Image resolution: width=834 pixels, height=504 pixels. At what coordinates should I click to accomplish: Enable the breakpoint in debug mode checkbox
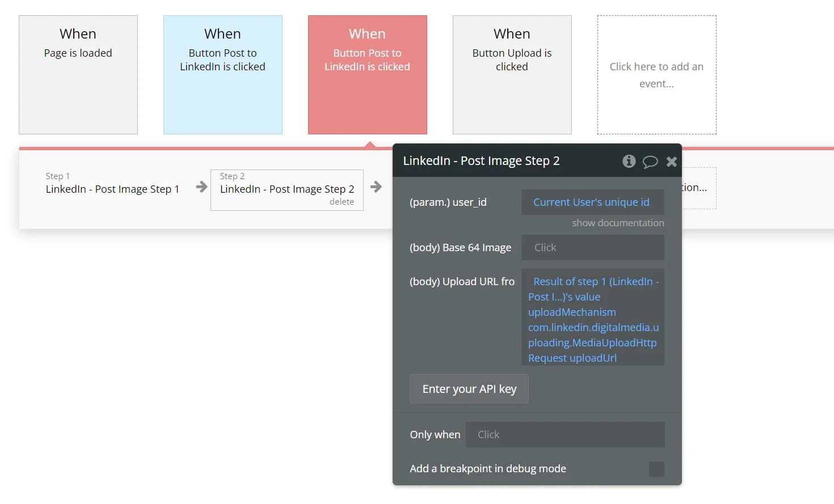click(656, 469)
